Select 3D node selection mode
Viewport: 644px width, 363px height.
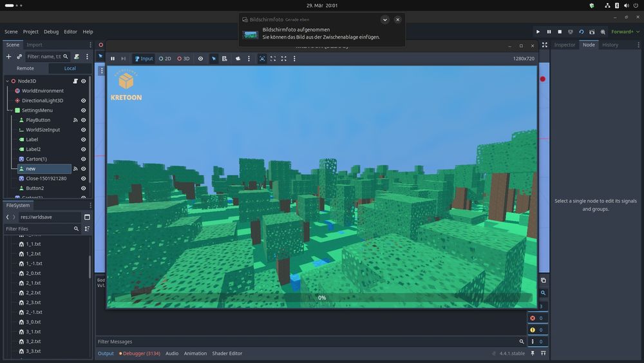[184, 59]
